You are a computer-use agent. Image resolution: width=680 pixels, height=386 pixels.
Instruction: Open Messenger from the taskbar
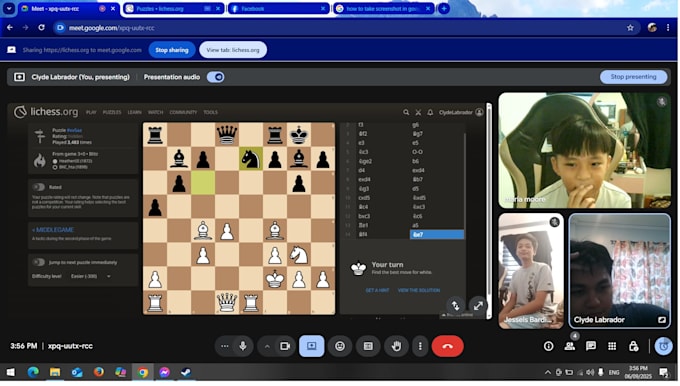[x=164, y=372]
